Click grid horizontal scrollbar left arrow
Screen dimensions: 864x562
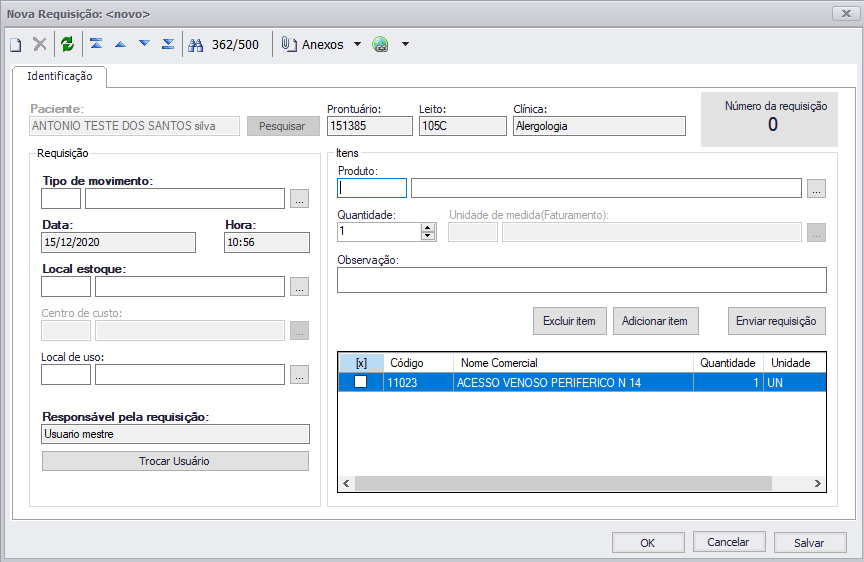click(x=347, y=484)
